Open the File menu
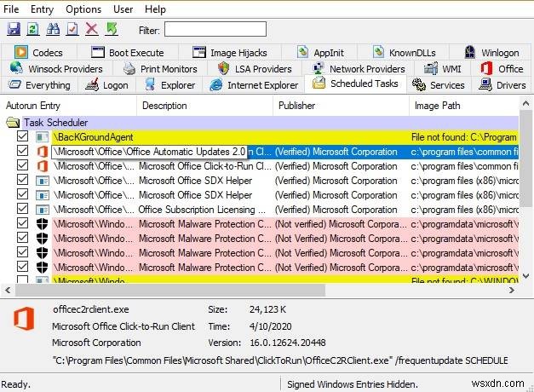 [11, 9]
